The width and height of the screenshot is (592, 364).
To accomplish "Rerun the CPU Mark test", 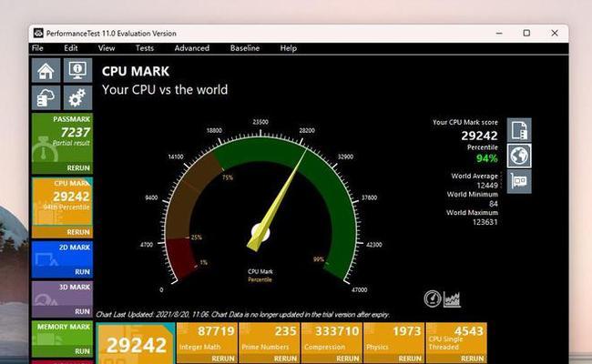I will click(78, 232).
